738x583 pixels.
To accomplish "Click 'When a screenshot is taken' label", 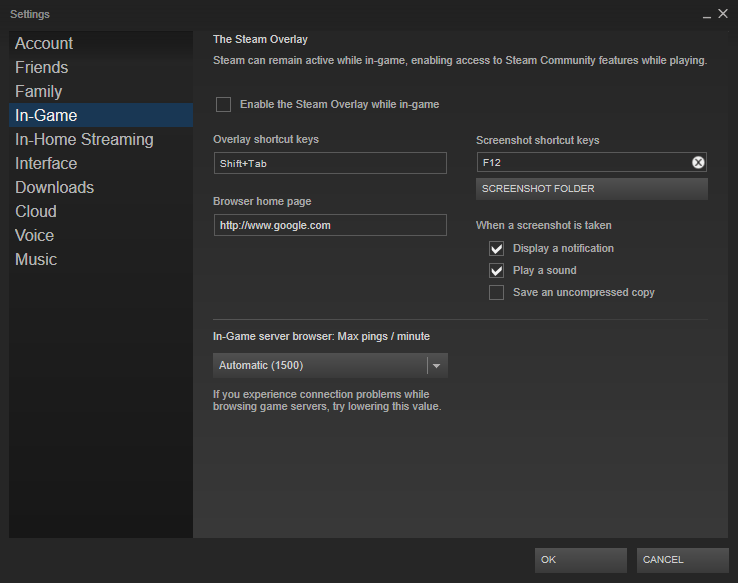I will 544,225.
